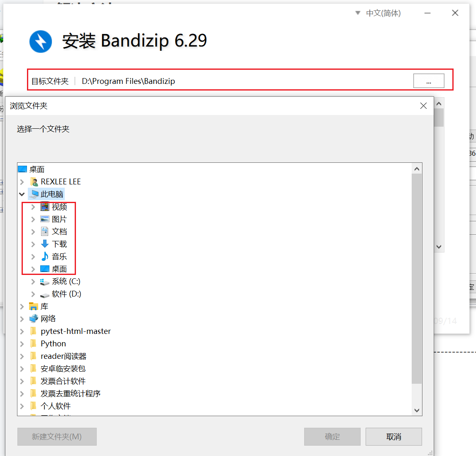Select the 音乐 tree label

[59, 257]
